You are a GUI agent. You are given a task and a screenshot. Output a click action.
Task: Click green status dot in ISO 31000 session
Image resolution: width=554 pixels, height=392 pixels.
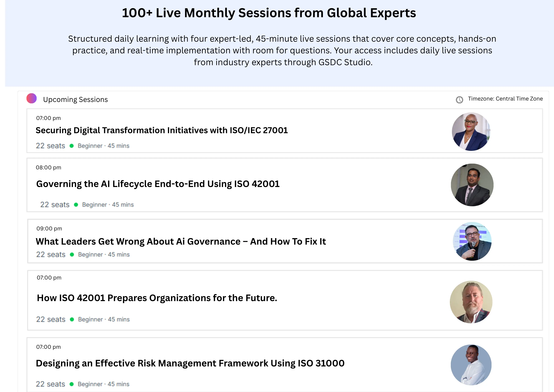point(71,384)
